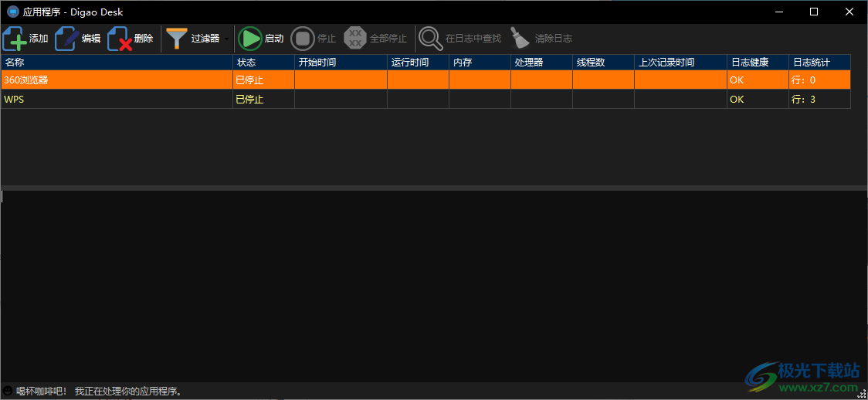The width and height of the screenshot is (868, 400).
Task: Sort by the 名称 column header
Action: coord(117,62)
